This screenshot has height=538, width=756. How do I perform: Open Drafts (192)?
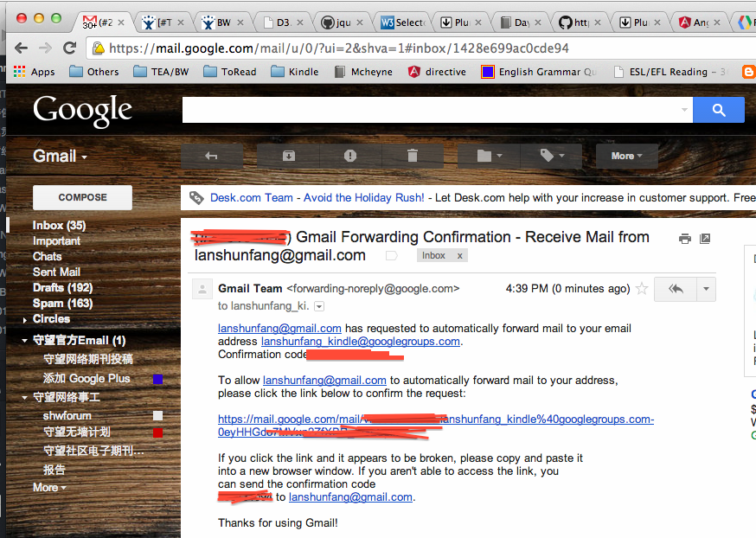[x=62, y=287]
